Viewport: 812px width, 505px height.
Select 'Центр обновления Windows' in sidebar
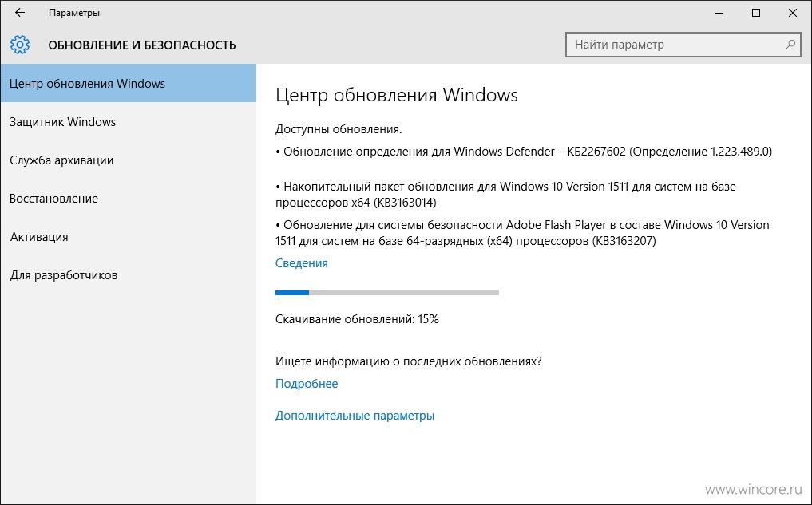[x=129, y=83]
